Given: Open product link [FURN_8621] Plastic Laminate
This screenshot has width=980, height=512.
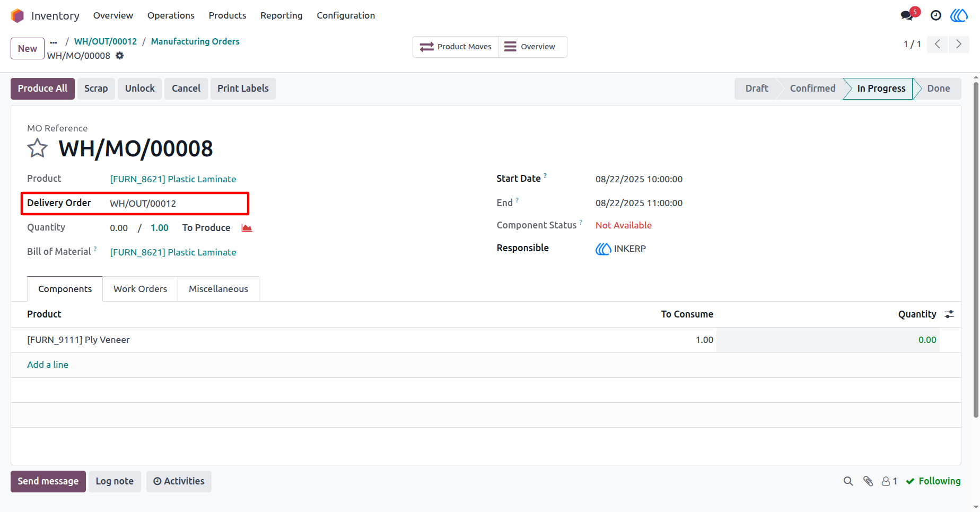Looking at the screenshot, I should tap(173, 179).
